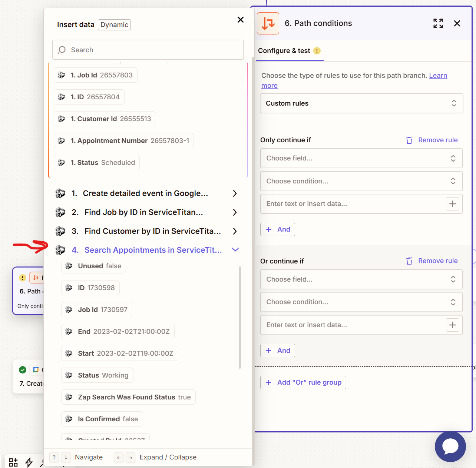Open Choose condition under Only continue if
This screenshot has height=468, width=476.
coord(361,181)
